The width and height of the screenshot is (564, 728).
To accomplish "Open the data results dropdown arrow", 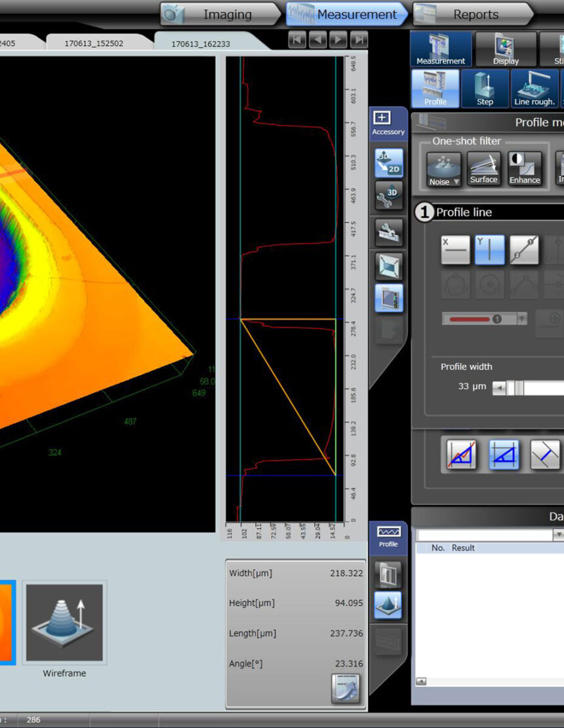I will 558,535.
